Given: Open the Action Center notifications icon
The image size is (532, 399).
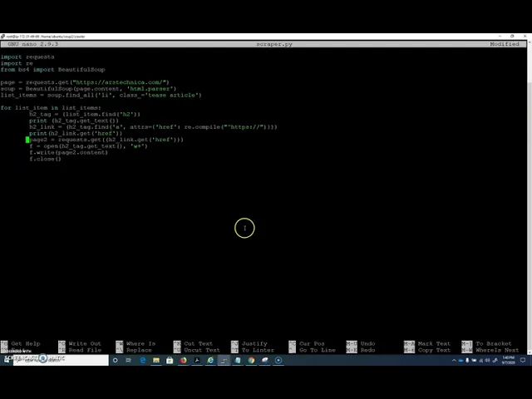Looking at the screenshot, I should [x=523, y=360].
